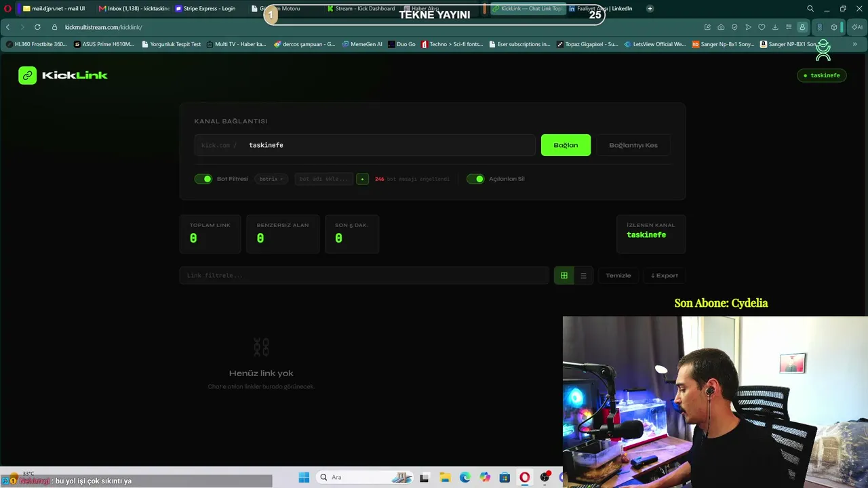The height and width of the screenshot is (488, 868).
Task: Switch to Stream - Kick Dashboard tab
Action: [x=361, y=9]
